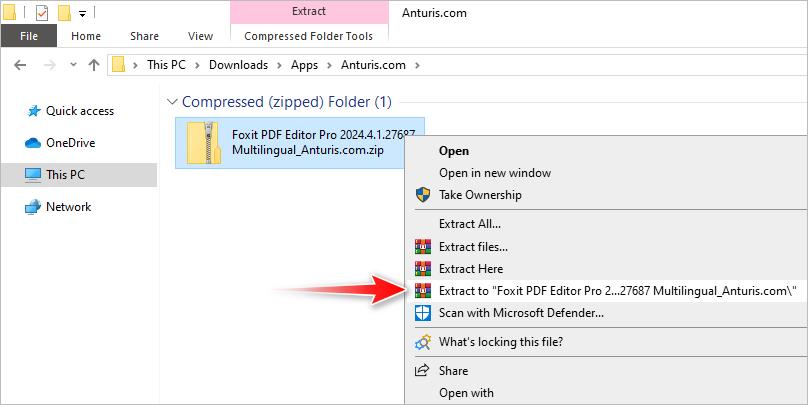Select Quick access in the navigation pane

click(80, 111)
